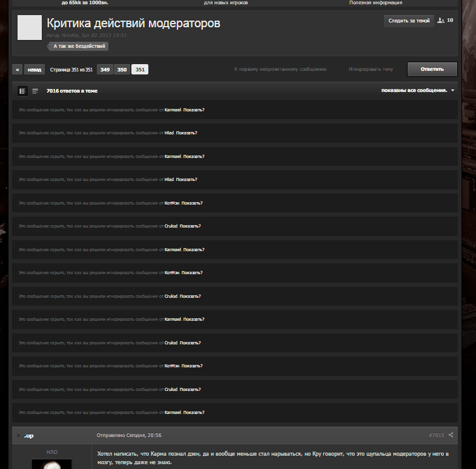Show the topmost hidden Karmael message

click(x=194, y=110)
